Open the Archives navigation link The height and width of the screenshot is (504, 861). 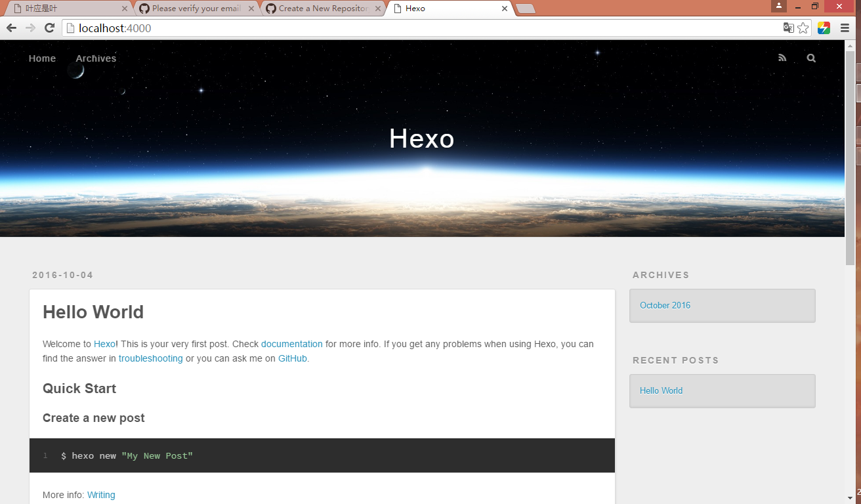pyautogui.click(x=96, y=58)
